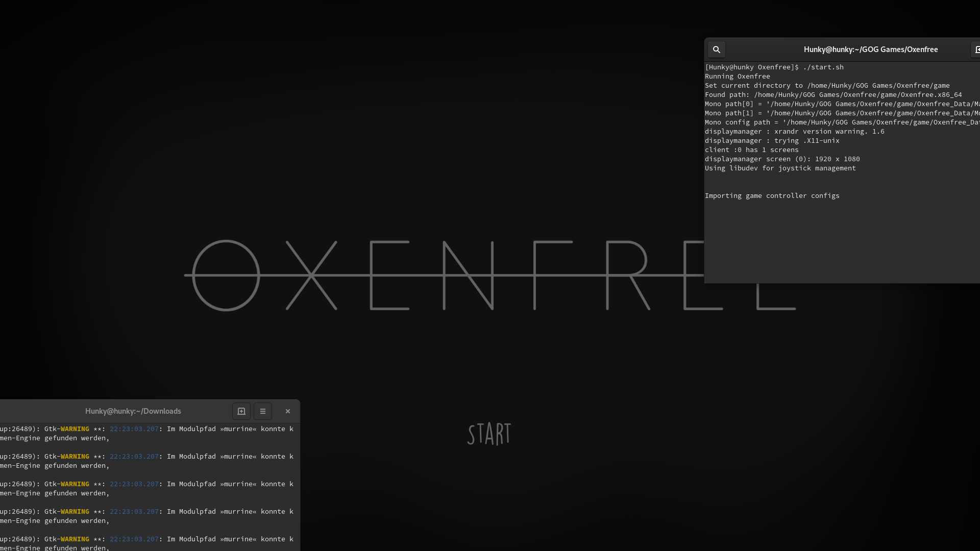Click the letter O of the OXENFREE logo
This screenshot has width=980, height=551.
pos(226,275)
